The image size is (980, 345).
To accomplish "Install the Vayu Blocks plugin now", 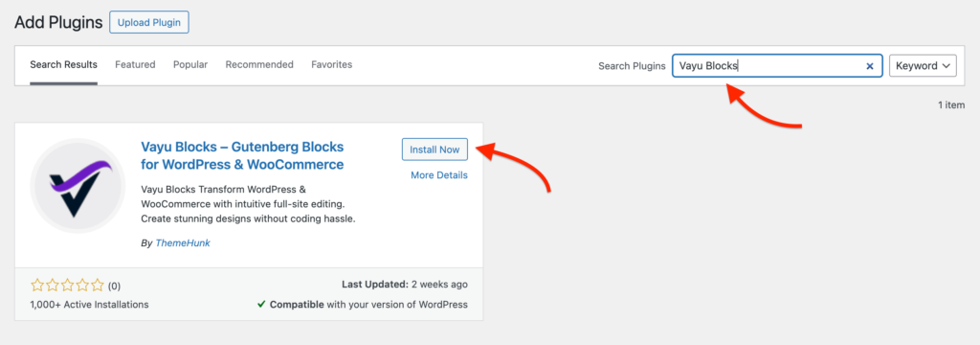I will click(434, 149).
